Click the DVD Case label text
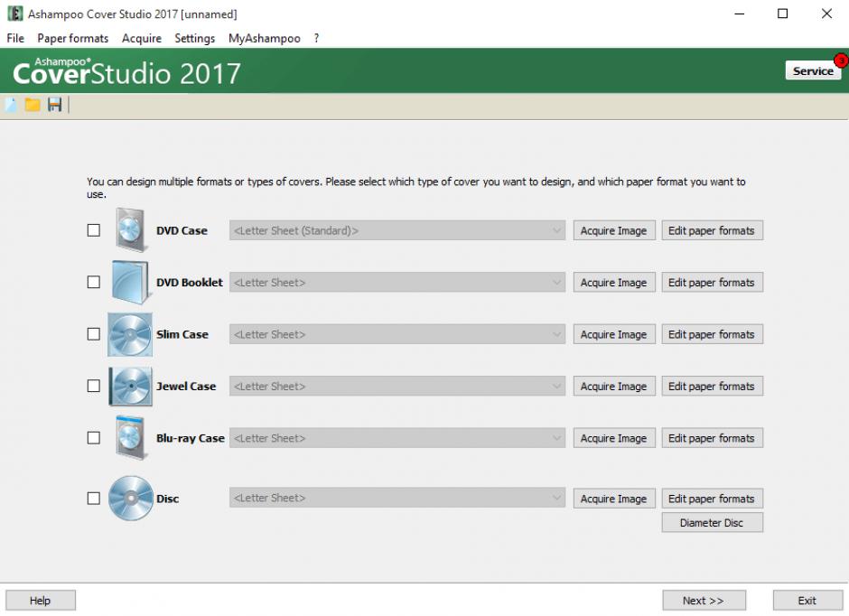Image resolution: width=849 pixels, height=616 pixels. pos(182,230)
